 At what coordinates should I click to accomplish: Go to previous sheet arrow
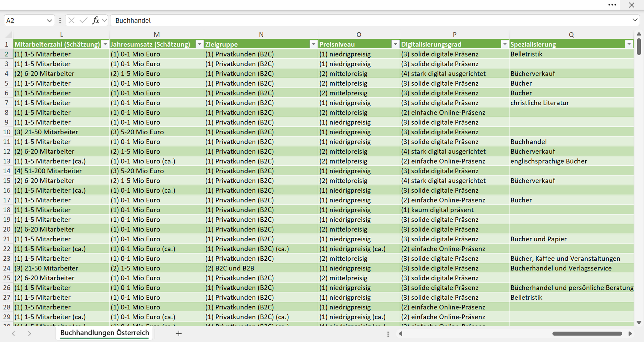coord(13,333)
